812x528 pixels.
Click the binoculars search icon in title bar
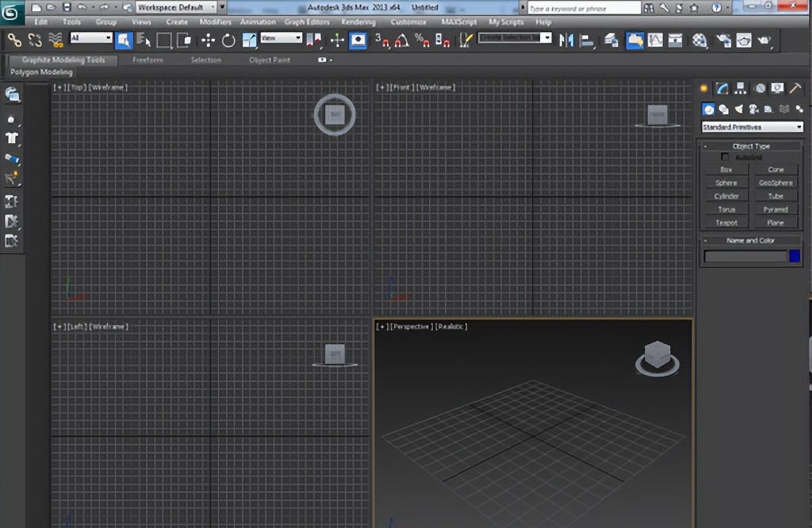click(x=649, y=8)
